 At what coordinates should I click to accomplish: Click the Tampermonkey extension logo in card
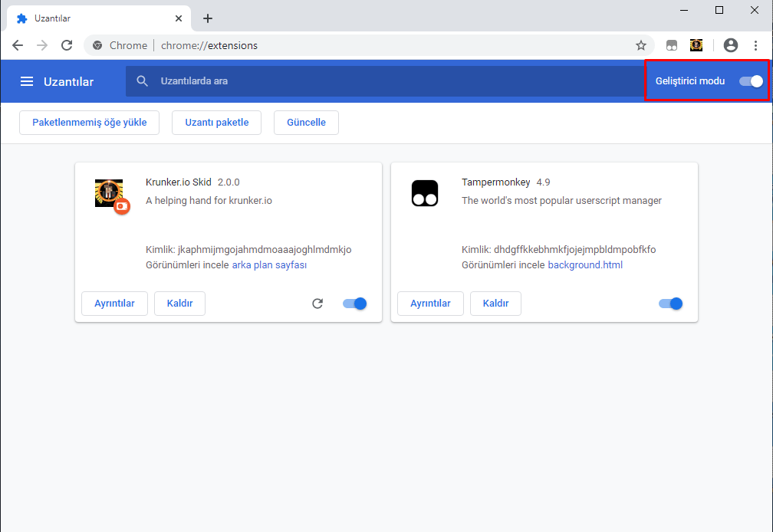pyautogui.click(x=425, y=193)
